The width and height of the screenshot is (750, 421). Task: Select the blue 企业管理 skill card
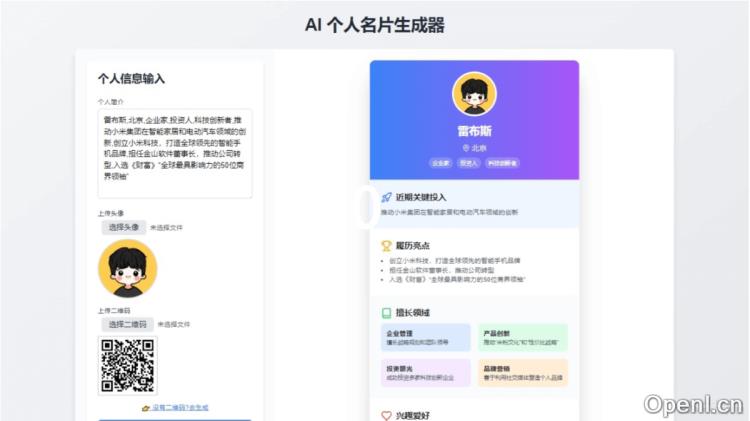click(x=426, y=338)
